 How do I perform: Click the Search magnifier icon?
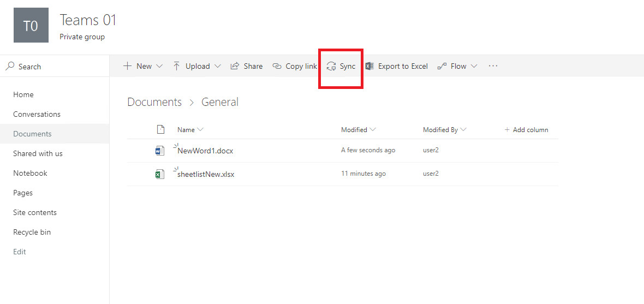10,66
